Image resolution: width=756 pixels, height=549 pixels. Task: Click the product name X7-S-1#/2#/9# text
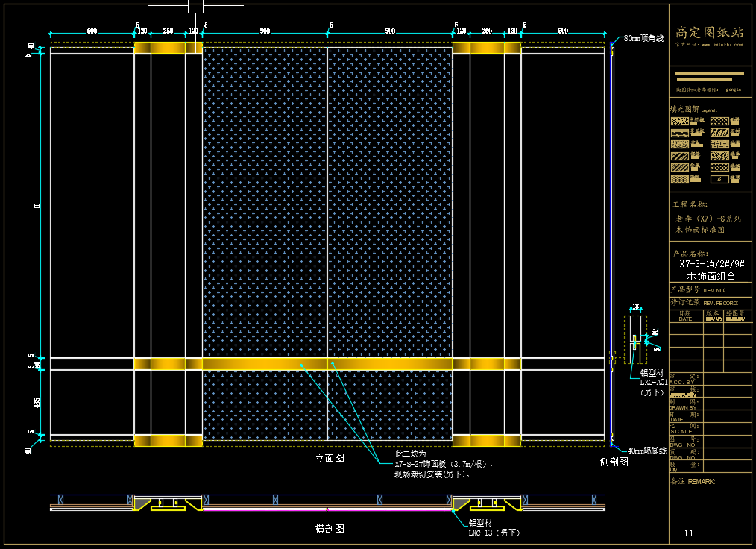[711, 264]
